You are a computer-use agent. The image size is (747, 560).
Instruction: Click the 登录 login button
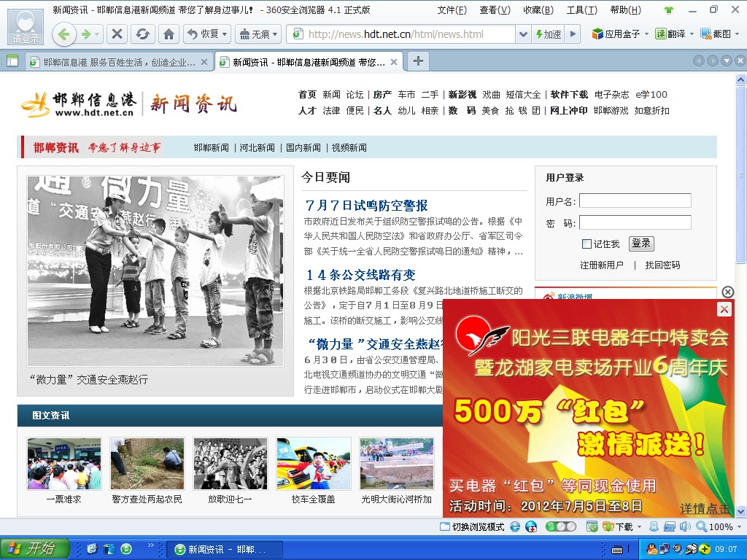pos(641,244)
